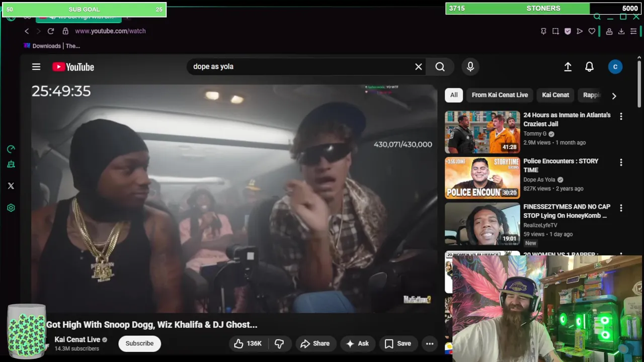Viewport: 644px width, 362px height.
Task: Open options for 24 Hours as Inmate video
Action: (621, 116)
